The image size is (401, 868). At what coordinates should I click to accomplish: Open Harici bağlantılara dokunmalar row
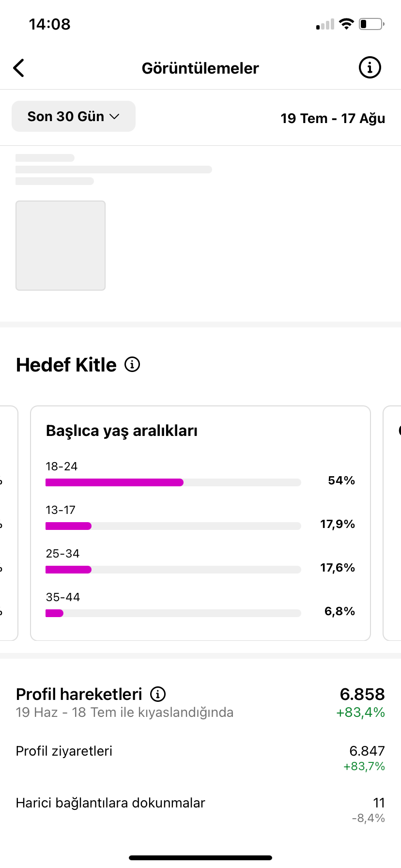point(200,810)
